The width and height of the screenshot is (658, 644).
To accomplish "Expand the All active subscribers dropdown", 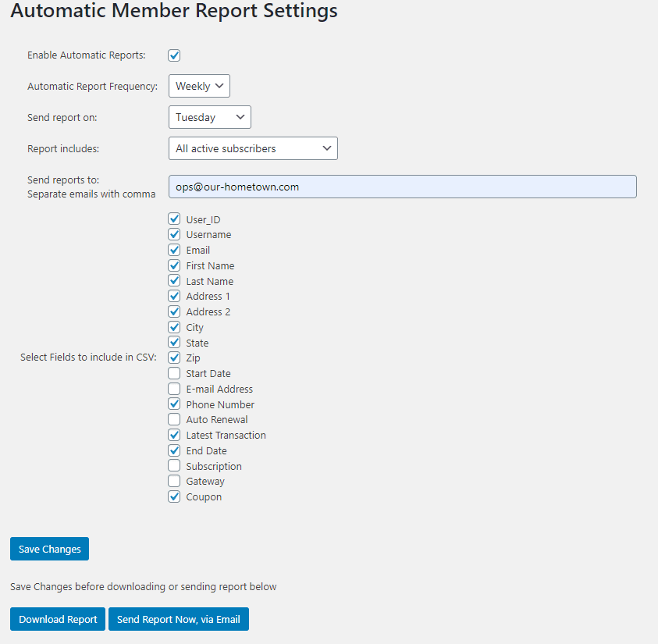I will (x=253, y=148).
